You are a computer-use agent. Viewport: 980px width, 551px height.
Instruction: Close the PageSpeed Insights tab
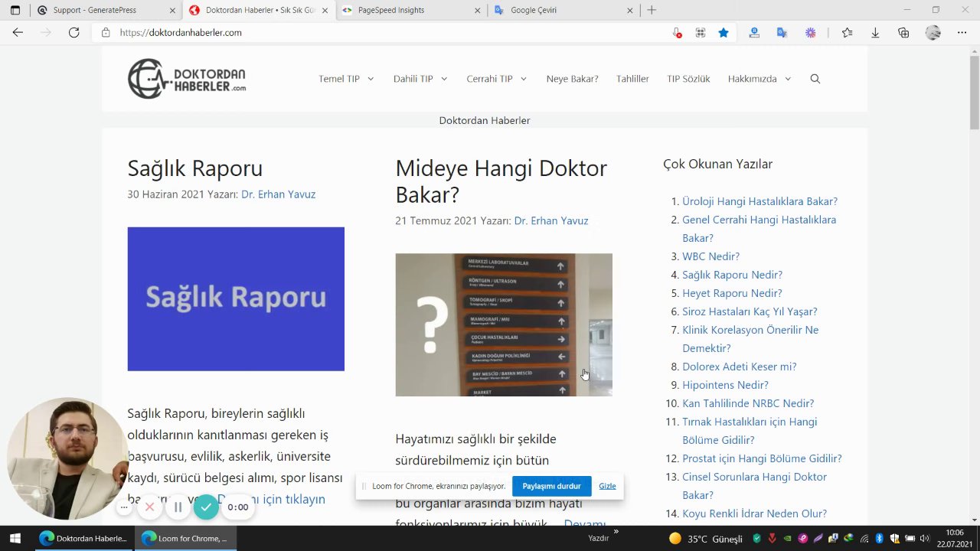[478, 10]
